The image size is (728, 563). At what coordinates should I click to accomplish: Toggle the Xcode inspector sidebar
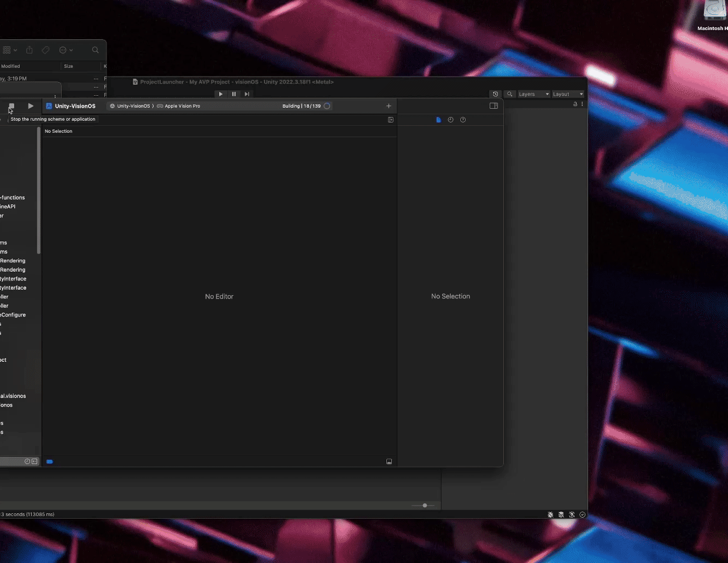494,106
